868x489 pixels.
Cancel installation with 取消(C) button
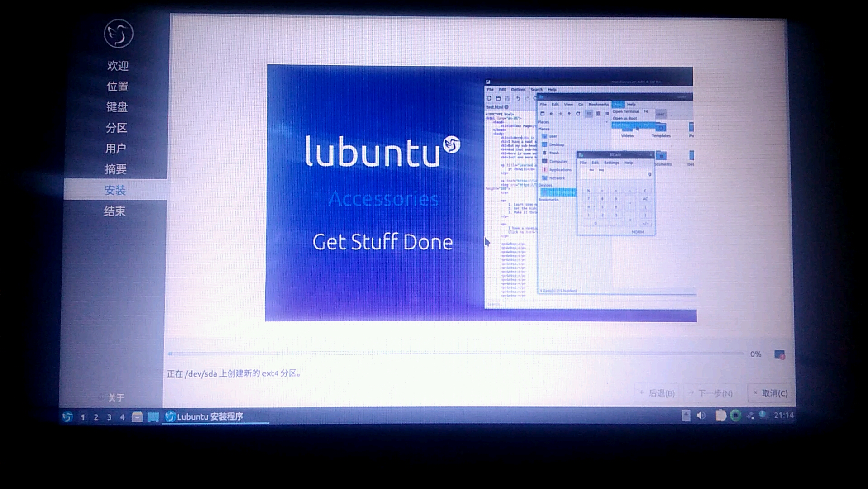[x=770, y=393]
